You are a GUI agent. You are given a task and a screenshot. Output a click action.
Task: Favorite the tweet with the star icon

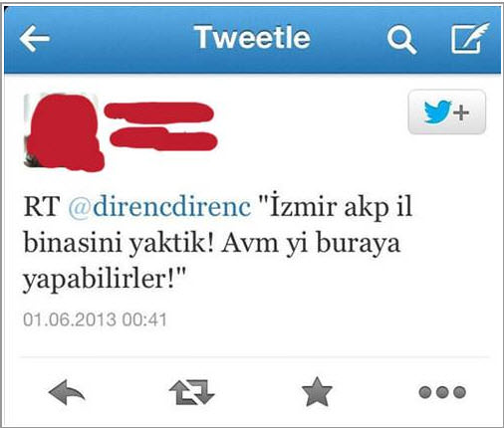[x=317, y=392]
